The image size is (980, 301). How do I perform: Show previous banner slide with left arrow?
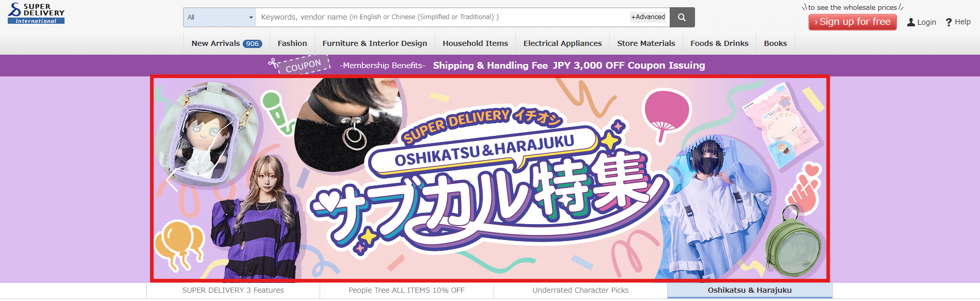(171, 180)
